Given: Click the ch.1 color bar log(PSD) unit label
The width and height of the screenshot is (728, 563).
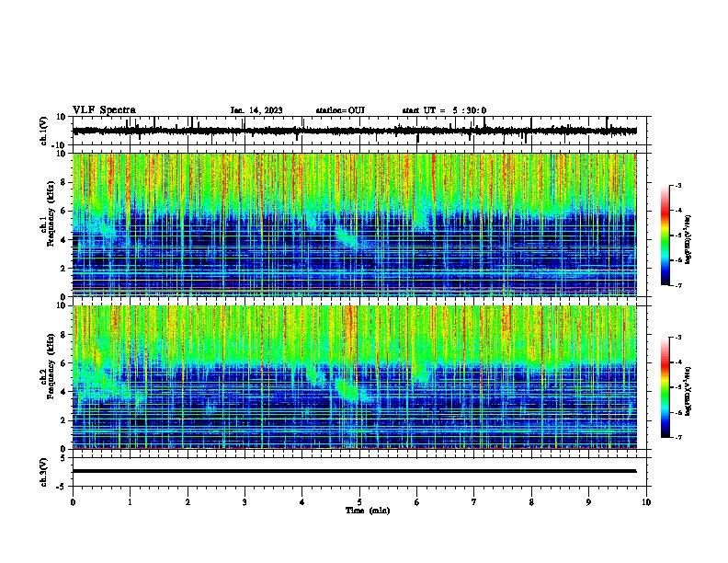Looking at the screenshot, I should point(688,239).
